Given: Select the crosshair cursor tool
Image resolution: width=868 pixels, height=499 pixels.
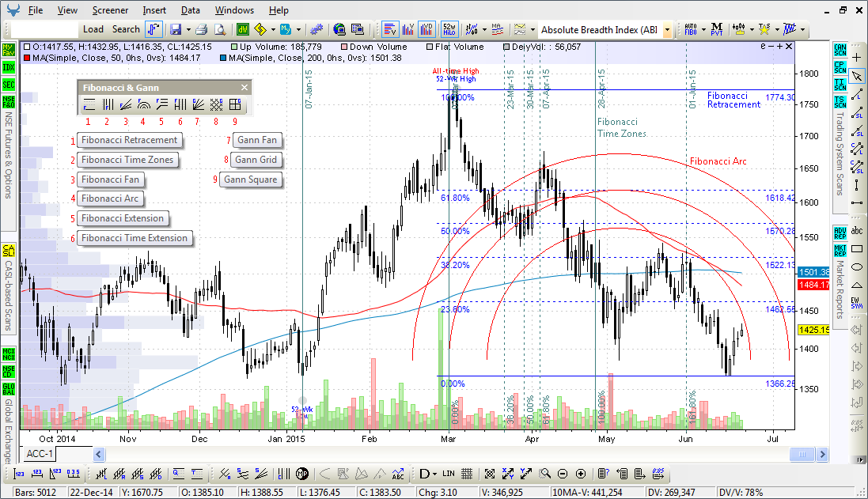Looking at the screenshot, I should click(x=856, y=57).
